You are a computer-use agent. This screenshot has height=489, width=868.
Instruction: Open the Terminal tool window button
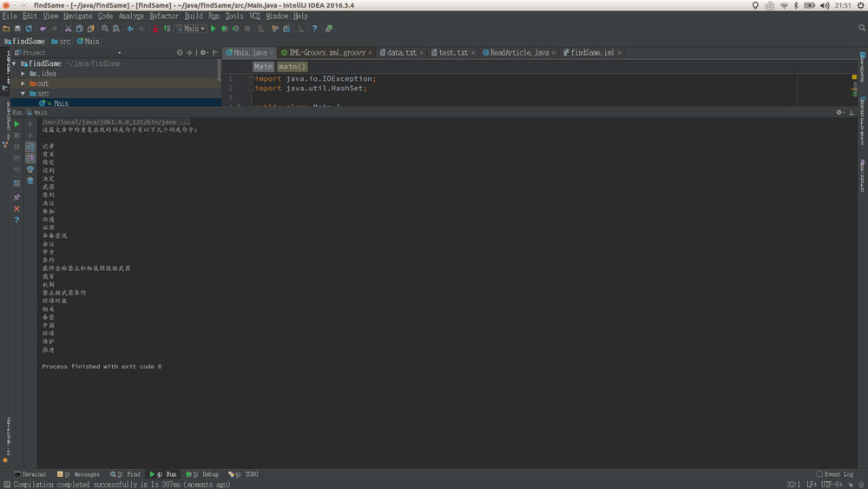pos(30,474)
